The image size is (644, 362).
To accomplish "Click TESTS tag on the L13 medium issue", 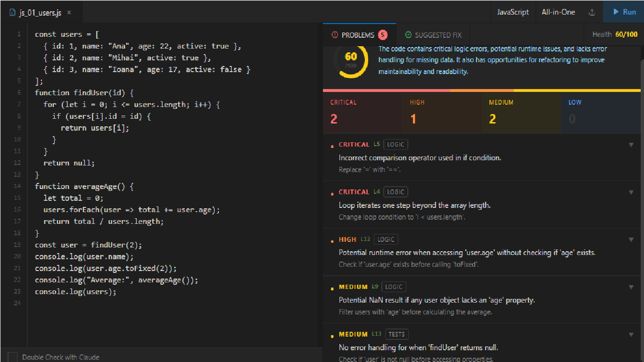I will point(396,334).
